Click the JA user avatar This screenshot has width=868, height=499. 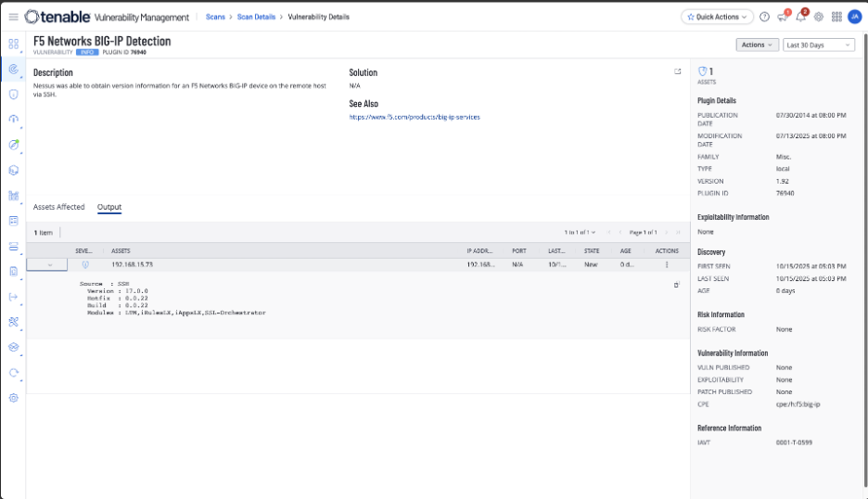coord(854,17)
